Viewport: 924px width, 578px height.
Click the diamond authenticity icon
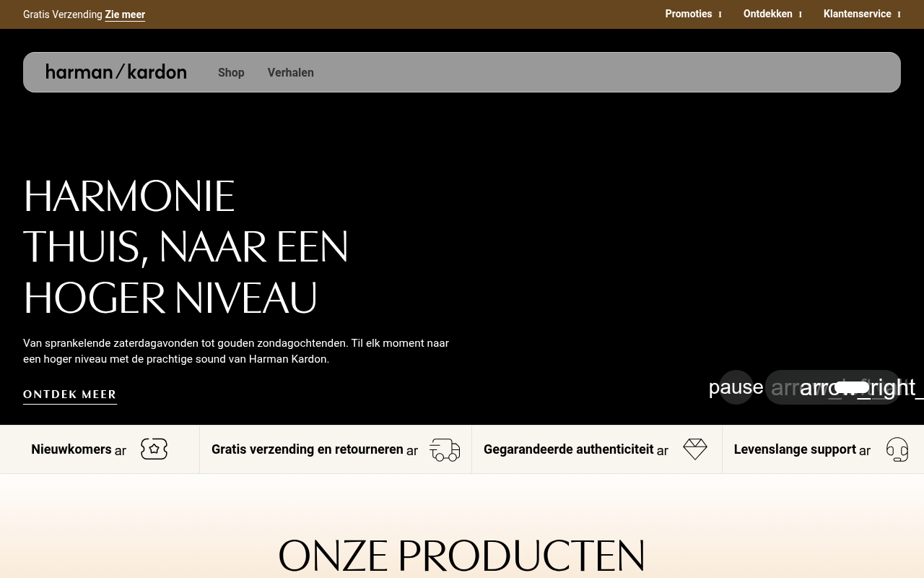click(695, 449)
